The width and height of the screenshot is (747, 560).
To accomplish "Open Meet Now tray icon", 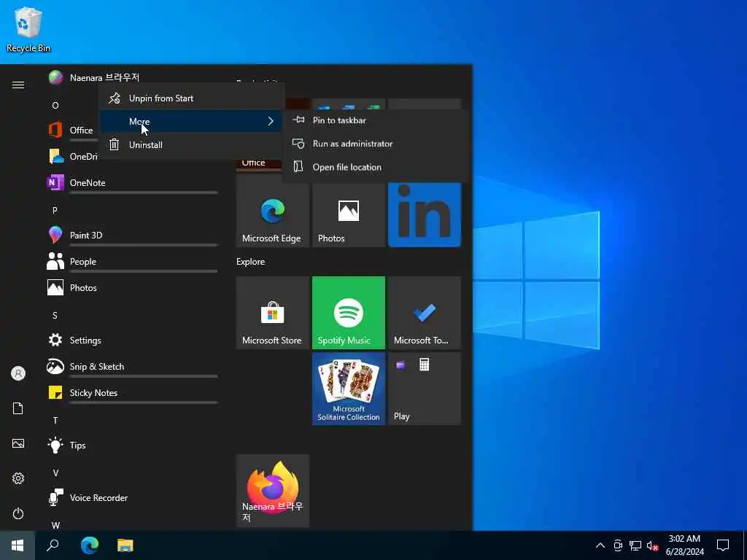I will (618, 545).
